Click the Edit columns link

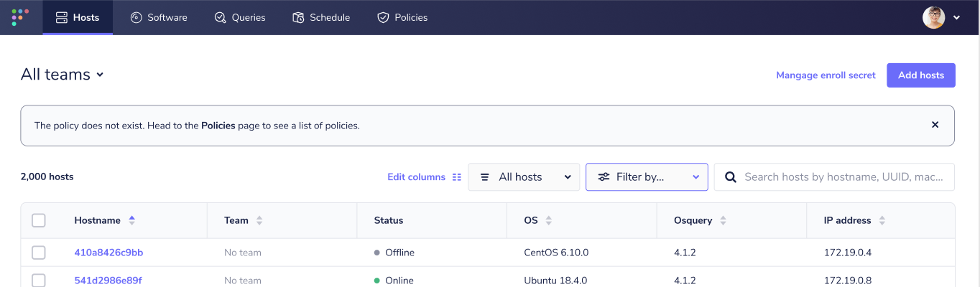(x=424, y=177)
